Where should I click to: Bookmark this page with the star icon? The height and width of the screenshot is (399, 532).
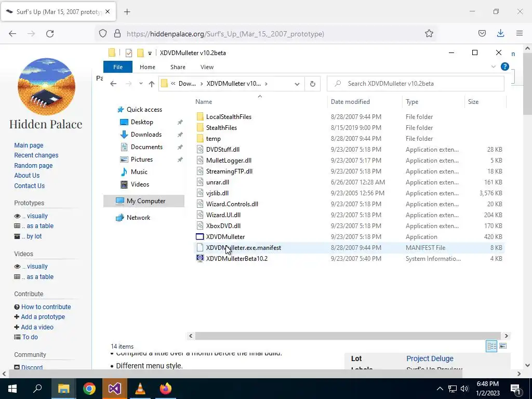click(x=429, y=33)
